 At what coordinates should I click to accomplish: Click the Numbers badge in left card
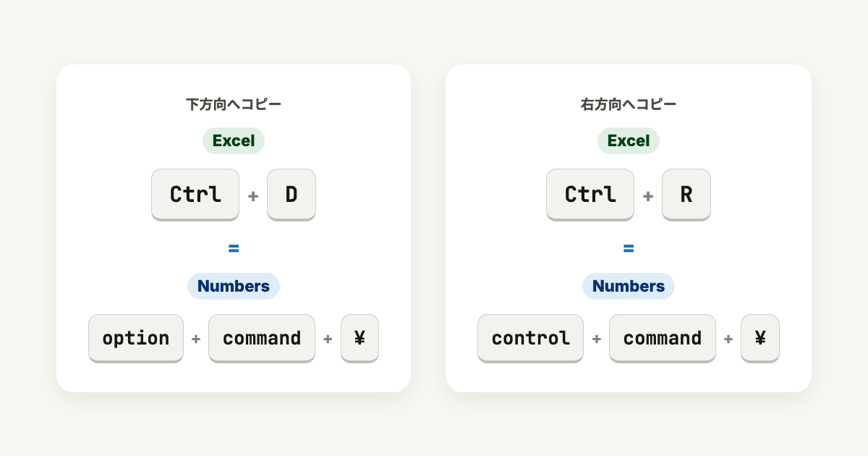[234, 286]
